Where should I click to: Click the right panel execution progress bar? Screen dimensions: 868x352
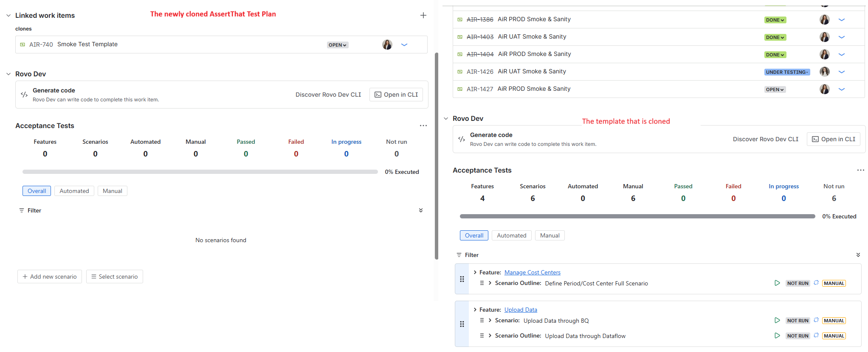pyautogui.click(x=637, y=216)
